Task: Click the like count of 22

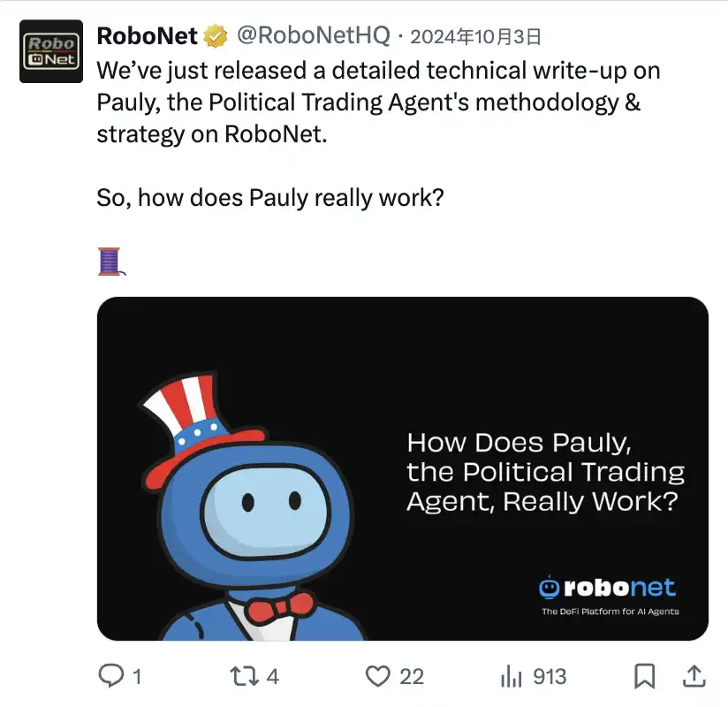Action: point(412,676)
